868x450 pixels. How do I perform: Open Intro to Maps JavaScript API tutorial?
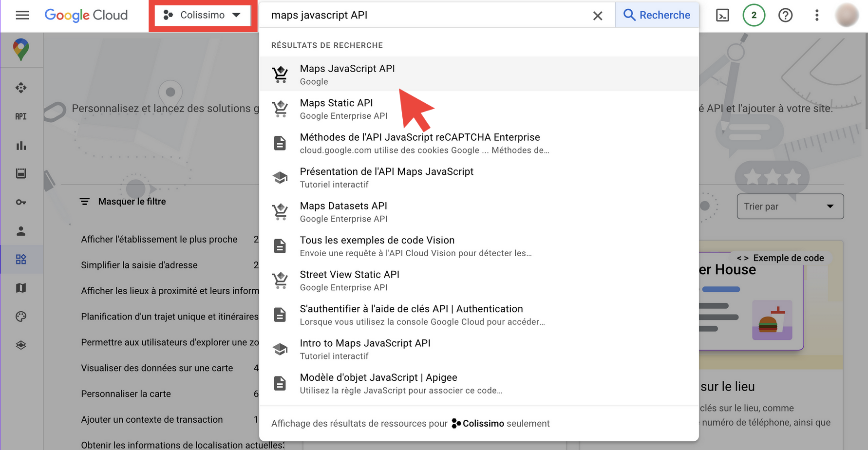click(479, 349)
